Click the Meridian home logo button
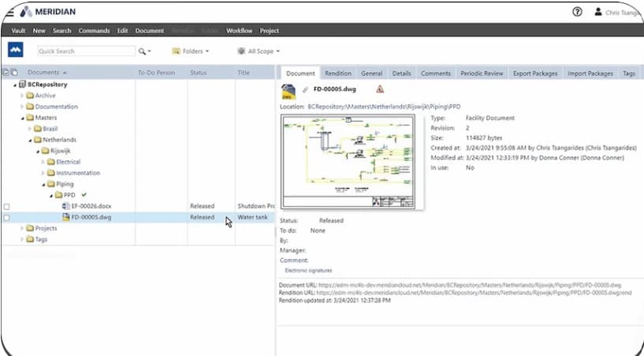Image resolution: width=644 pixels, height=356 pixels. pos(16,51)
